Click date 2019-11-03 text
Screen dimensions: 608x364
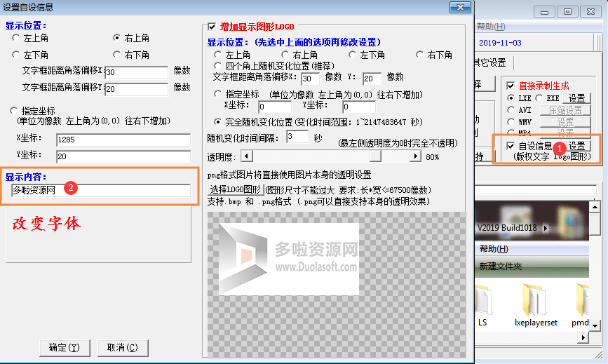coord(500,43)
